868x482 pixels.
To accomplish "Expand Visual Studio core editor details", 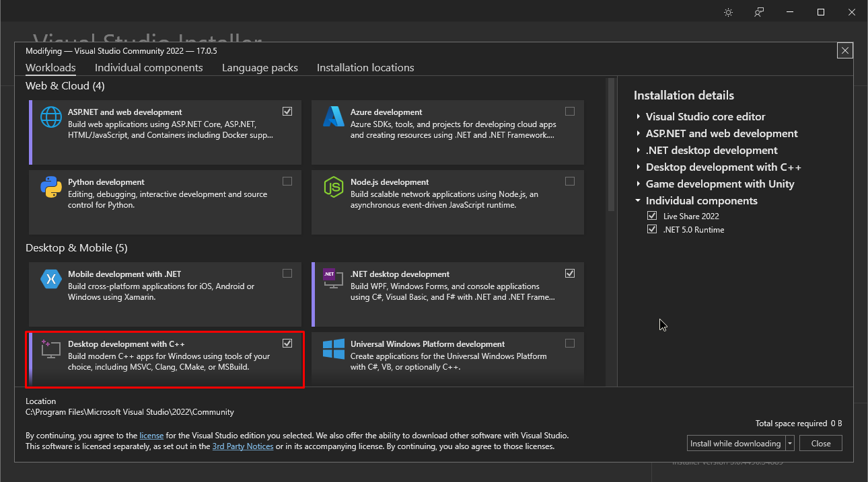I will 638,117.
